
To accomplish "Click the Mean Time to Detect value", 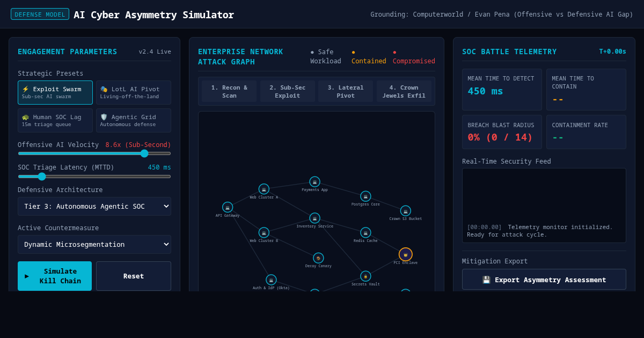I will [x=485, y=91].
